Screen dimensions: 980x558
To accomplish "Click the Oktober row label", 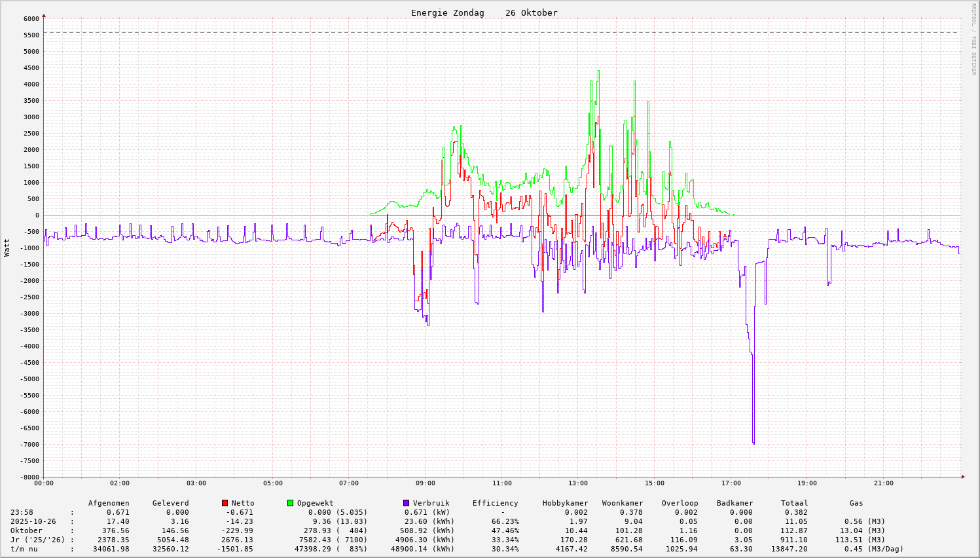I will click(26, 530).
